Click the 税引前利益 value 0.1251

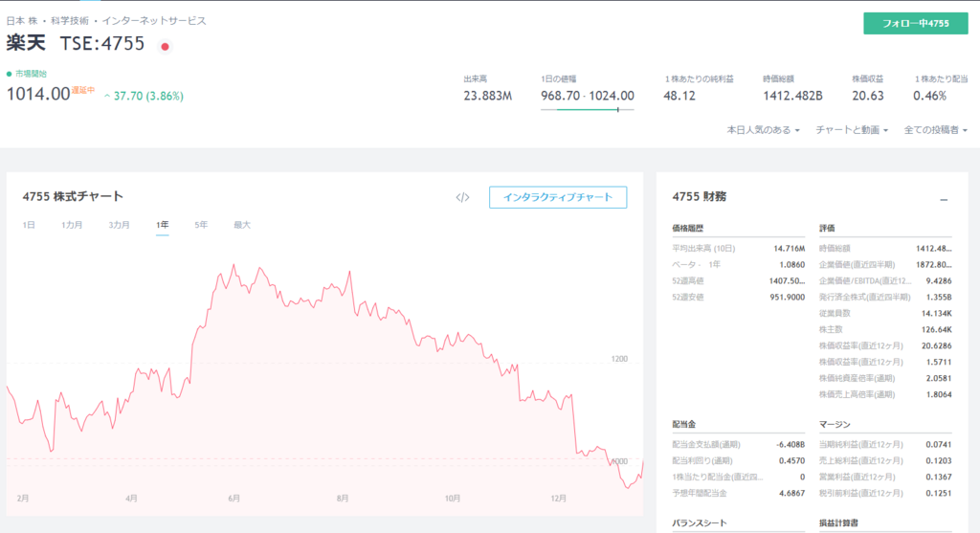(939, 494)
